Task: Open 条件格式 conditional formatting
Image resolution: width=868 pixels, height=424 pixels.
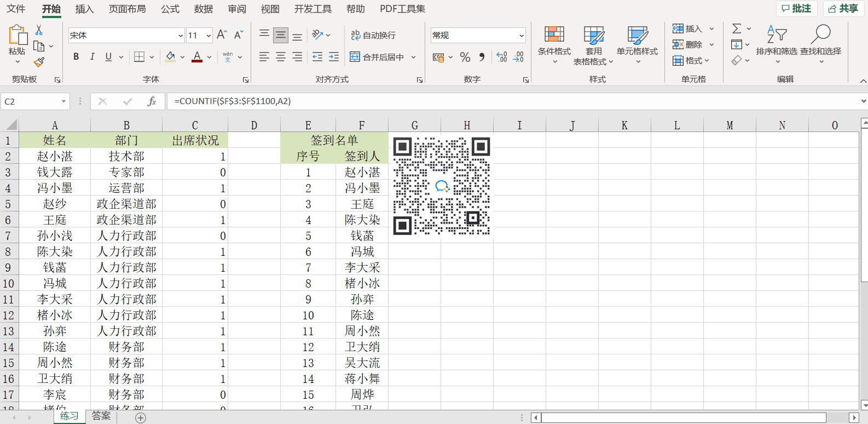Action: click(x=554, y=44)
